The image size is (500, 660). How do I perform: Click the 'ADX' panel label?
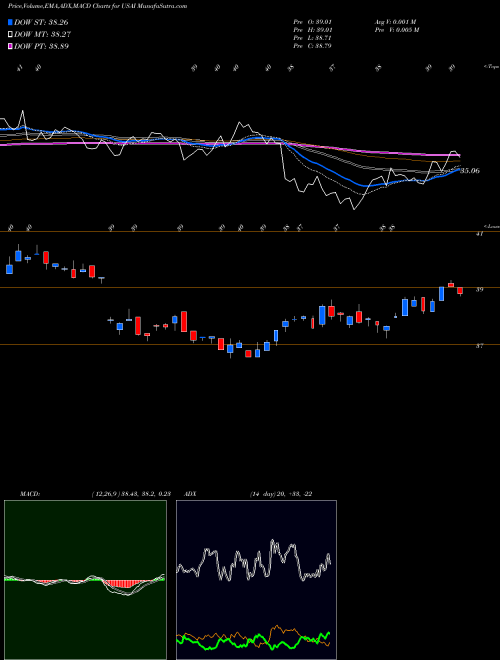(191, 494)
